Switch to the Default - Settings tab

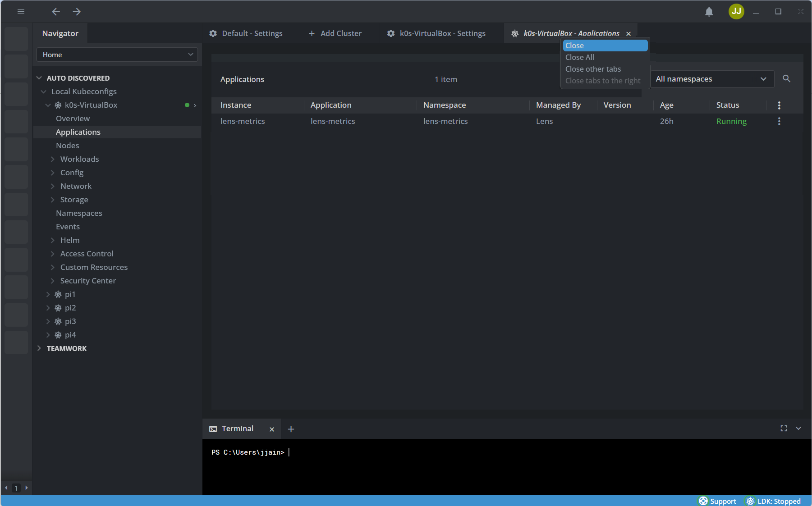pos(246,33)
